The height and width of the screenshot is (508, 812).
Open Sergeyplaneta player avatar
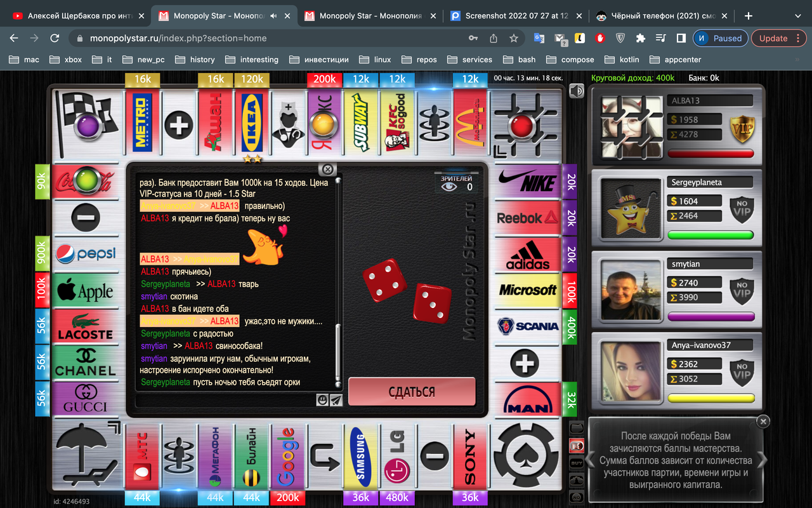click(632, 208)
